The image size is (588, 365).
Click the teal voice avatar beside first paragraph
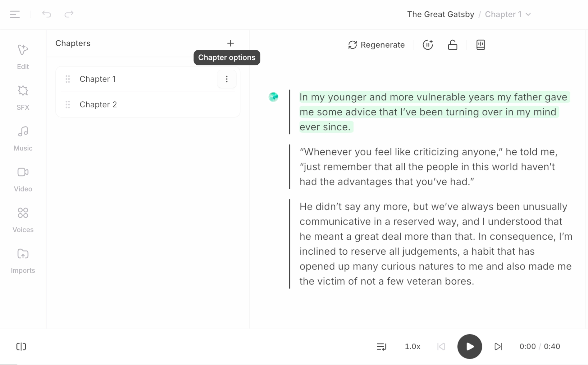pyautogui.click(x=273, y=97)
